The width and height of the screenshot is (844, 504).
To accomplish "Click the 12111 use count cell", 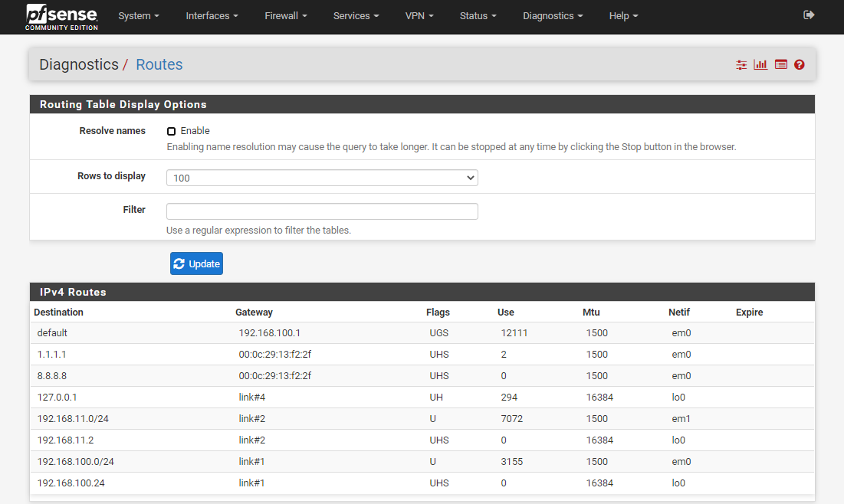I will click(x=514, y=333).
